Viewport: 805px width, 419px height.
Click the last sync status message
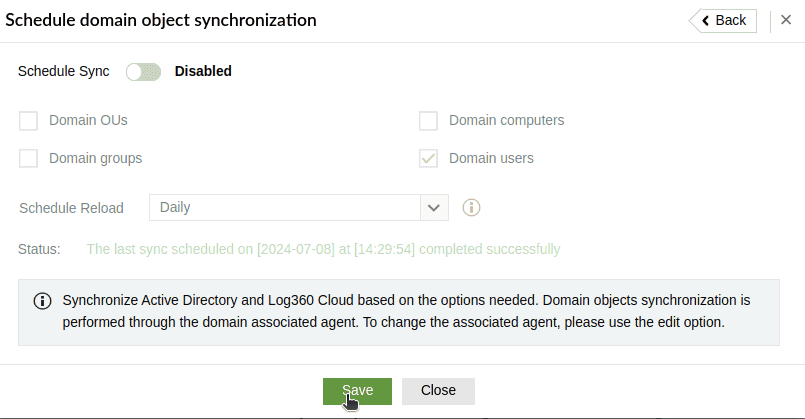pyautogui.click(x=323, y=249)
